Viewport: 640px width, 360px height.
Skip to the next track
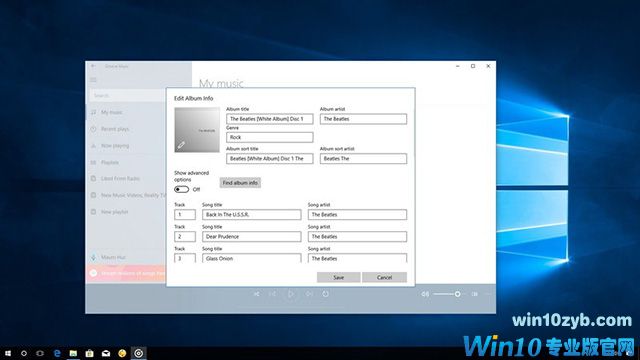[309, 294]
